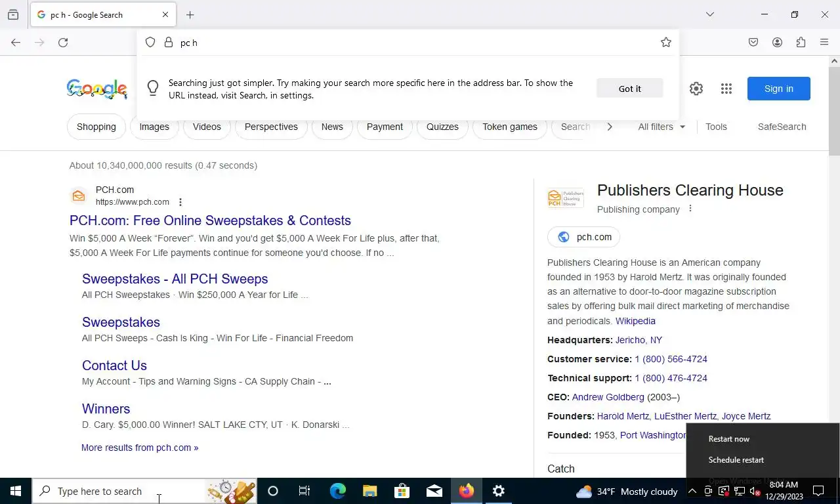Open Mail app from taskbar

click(434, 491)
